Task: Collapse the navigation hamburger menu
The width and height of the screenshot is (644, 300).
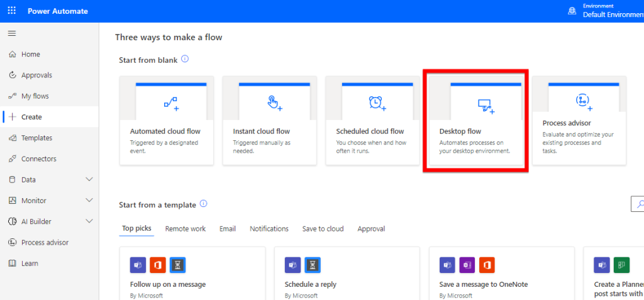Action: [12, 33]
